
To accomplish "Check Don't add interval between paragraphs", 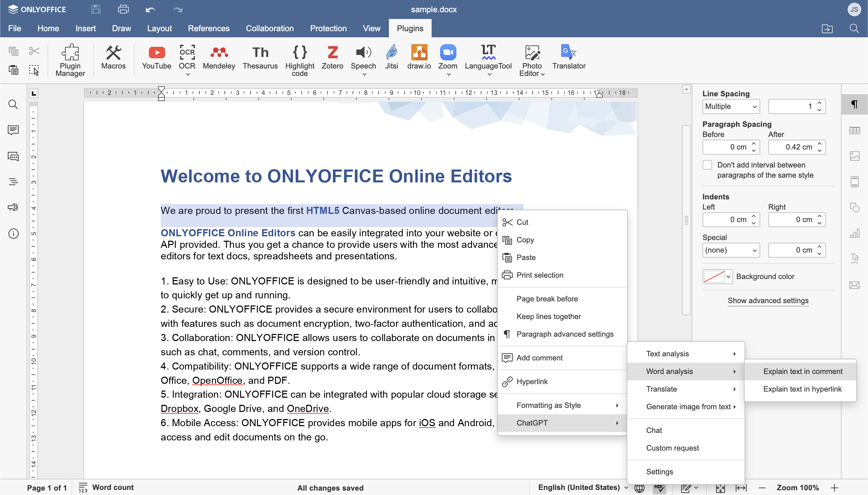I will 707,165.
